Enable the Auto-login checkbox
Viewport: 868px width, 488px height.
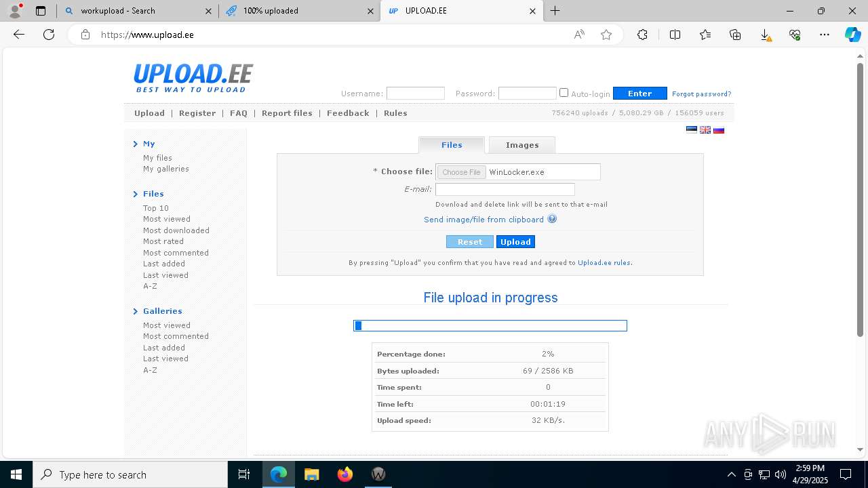click(x=564, y=93)
